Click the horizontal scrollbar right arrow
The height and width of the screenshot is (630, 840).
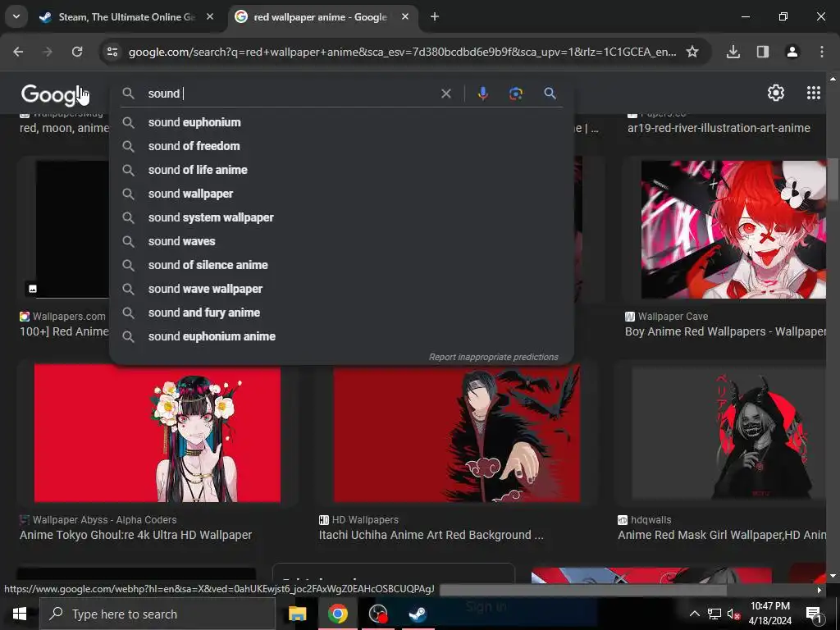click(x=819, y=590)
